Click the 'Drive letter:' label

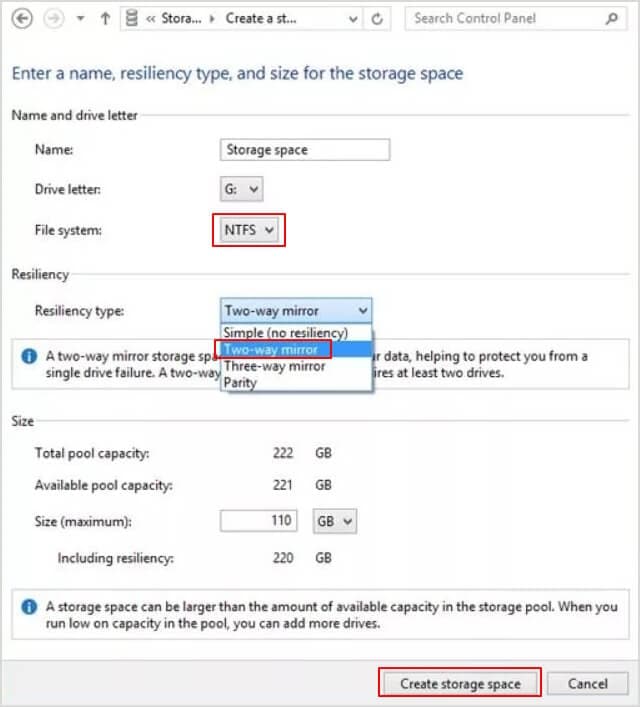(68, 189)
